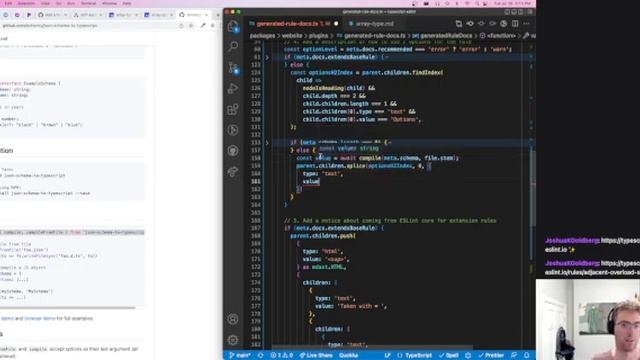Expand folded if block at line 333
Screen dimensions: 640x360
tap(267, 142)
